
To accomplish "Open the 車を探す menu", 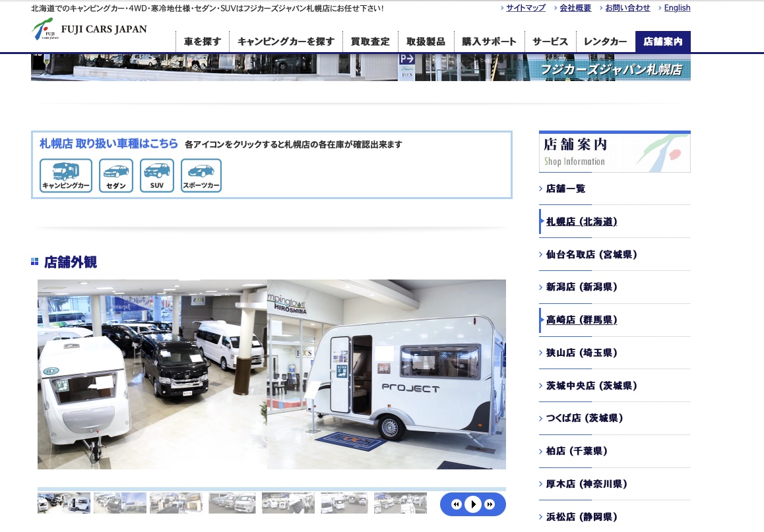I will coord(203,42).
